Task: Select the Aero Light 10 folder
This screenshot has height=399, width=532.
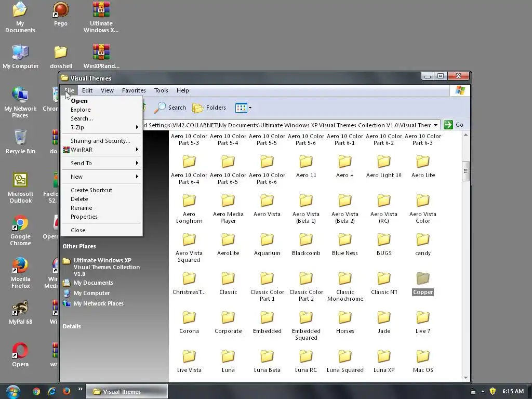Action: pos(384,167)
